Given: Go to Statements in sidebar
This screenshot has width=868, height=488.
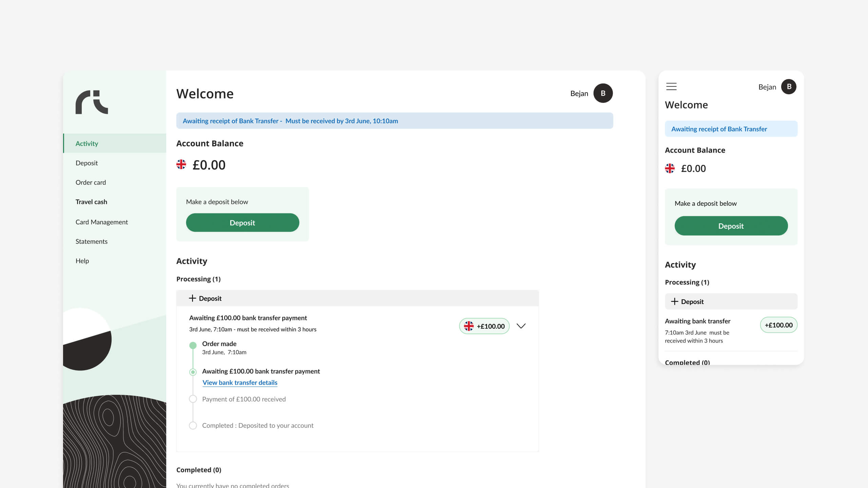Looking at the screenshot, I should pos(92,241).
